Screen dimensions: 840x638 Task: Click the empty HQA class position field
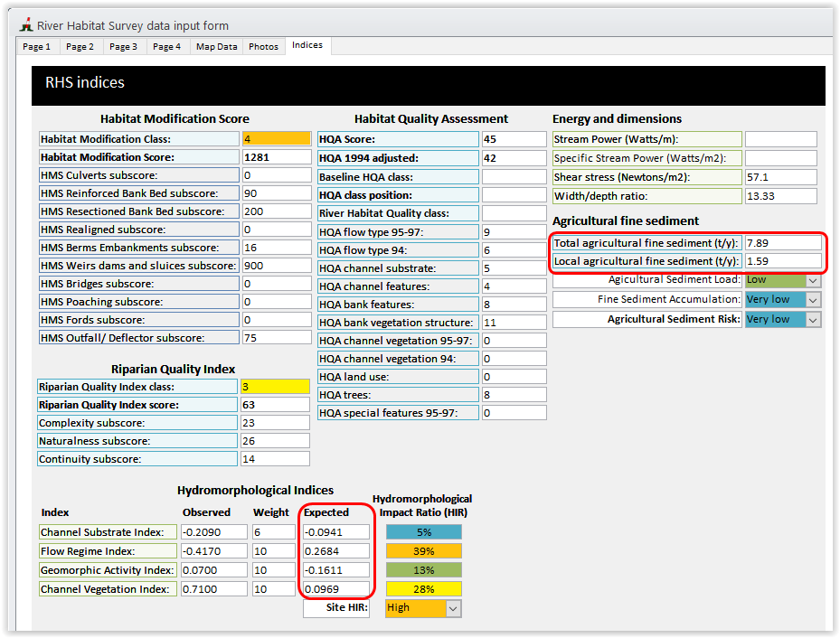coord(514,195)
